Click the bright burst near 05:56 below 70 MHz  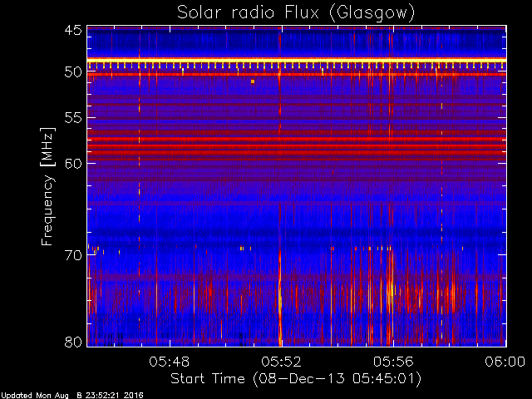(x=390, y=292)
